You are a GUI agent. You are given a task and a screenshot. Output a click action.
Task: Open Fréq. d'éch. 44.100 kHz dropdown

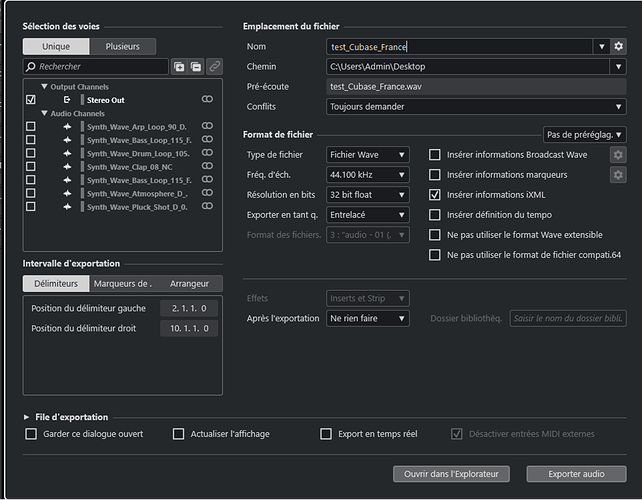(368, 175)
